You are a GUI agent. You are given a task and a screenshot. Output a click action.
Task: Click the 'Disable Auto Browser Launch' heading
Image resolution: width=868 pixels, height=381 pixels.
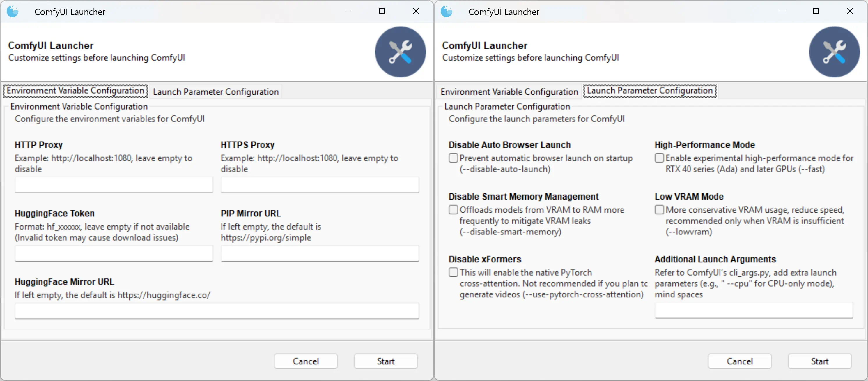pos(509,145)
